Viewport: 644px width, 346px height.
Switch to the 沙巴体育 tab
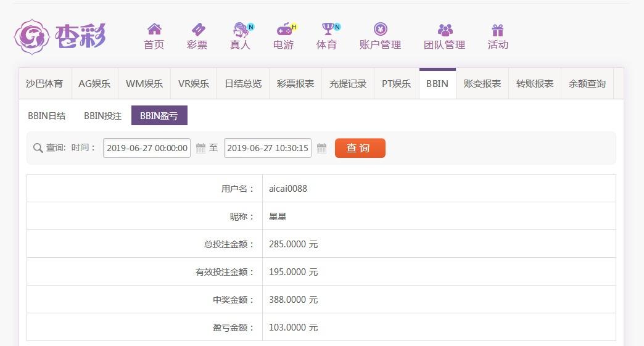tap(45, 84)
